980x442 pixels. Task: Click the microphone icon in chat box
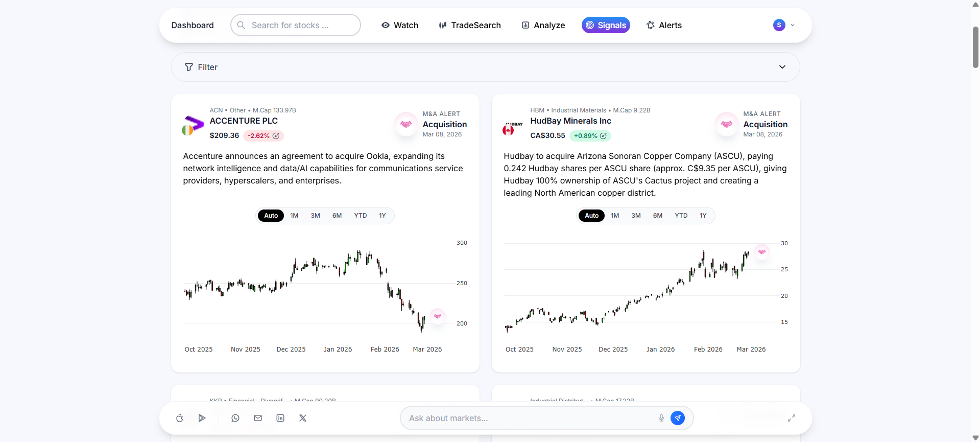661,418
